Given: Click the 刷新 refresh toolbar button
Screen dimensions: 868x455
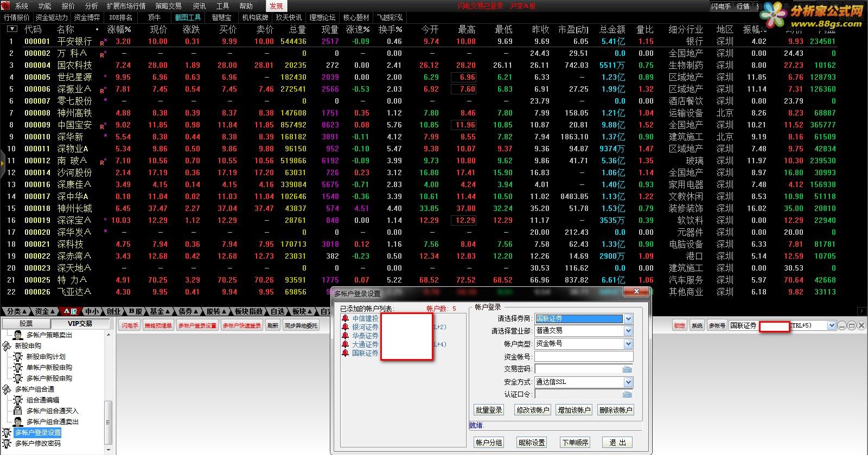Looking at the screenshot, I should [x=273, y=325].
